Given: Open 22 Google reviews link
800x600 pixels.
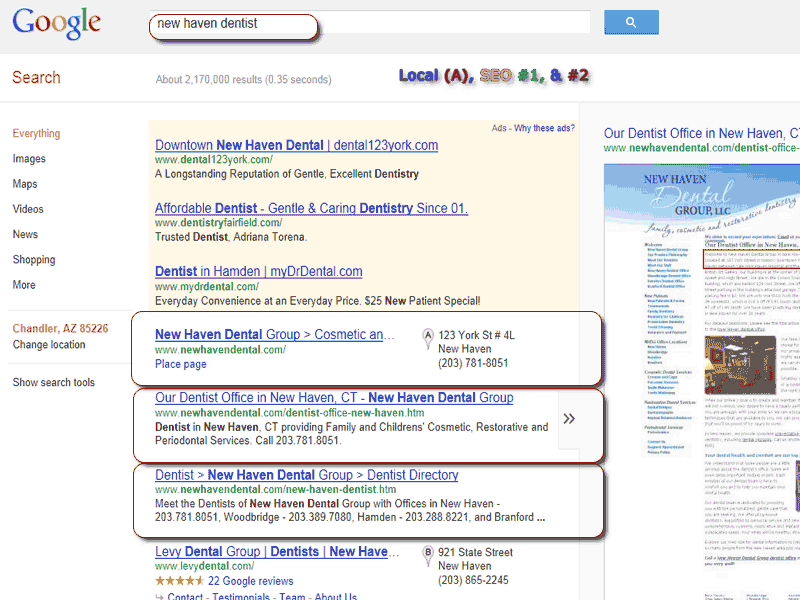Looking at the screenshot, I should (x=251, y=581).
